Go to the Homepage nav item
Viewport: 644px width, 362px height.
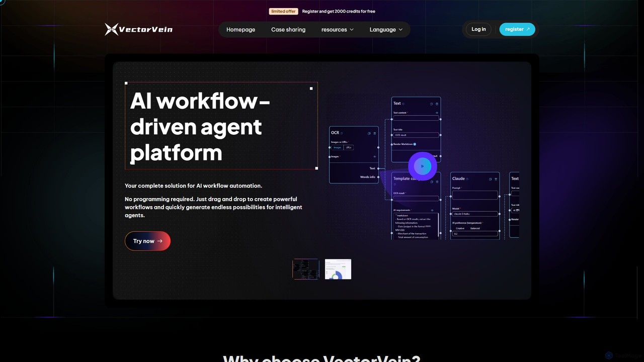(240, 30)
